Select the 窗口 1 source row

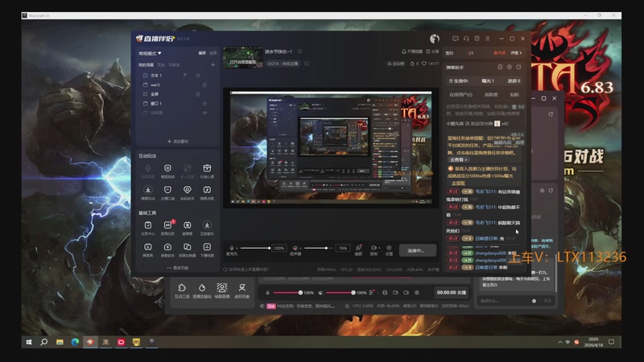pyautogui.click(x=177, y=104)
